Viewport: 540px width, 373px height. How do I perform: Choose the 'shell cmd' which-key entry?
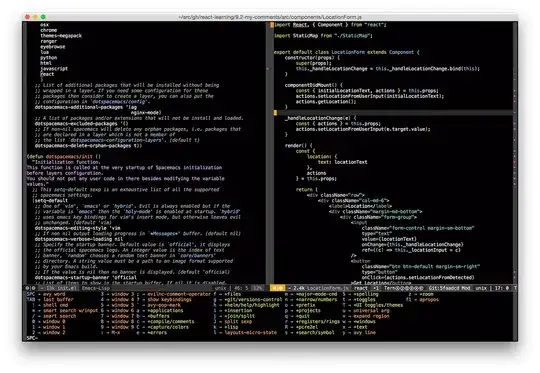point(56,305)
